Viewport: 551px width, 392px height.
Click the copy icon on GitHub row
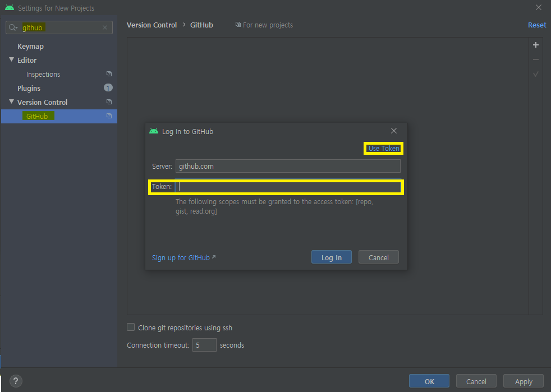(109, 116)
